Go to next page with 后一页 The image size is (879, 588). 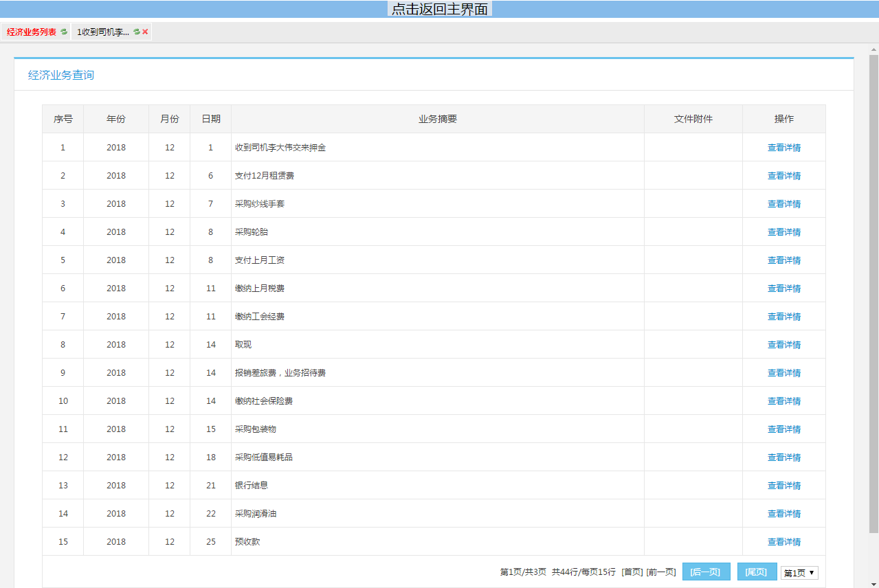(706, 572)
